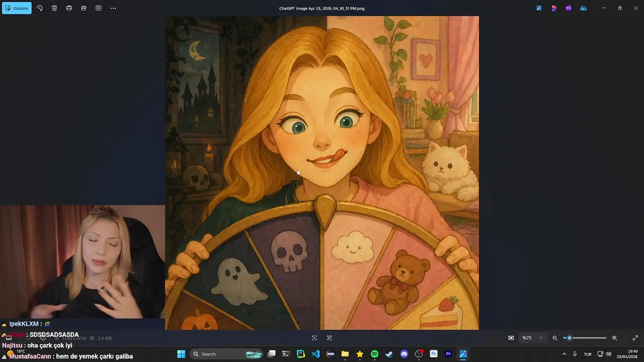The height and width of the screenshot is (362, 644).
Task: Share the photo with the share icon
Action: click(x=84, y=8)
